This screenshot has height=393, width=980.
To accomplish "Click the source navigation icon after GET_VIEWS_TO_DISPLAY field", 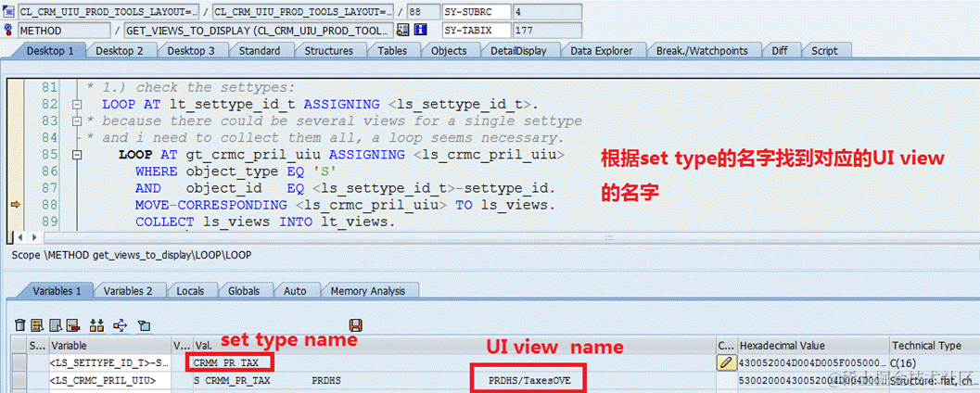I will click(x=403, y=30).
